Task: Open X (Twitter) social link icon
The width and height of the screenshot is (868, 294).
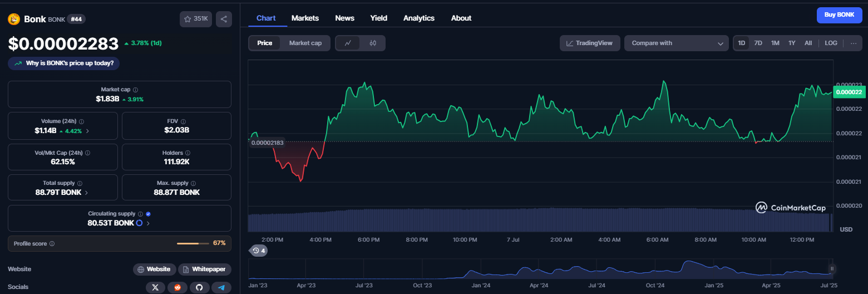Action: click(x=155, y=287)
